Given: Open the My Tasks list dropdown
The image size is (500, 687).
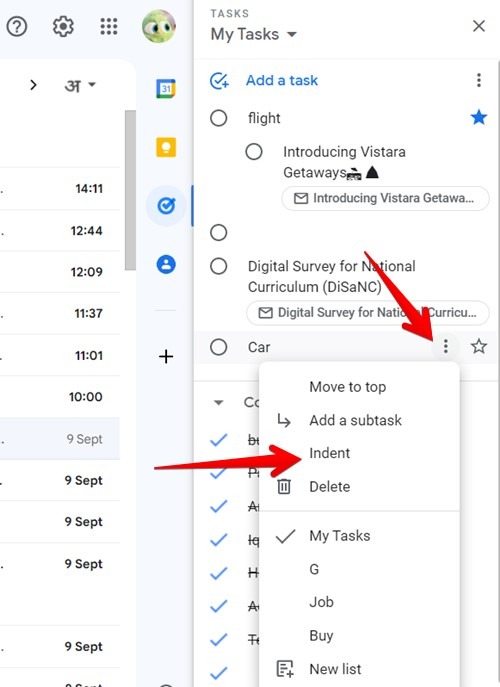Looking at the screenshot, I should pyautogui.click(x=254, y=34).
